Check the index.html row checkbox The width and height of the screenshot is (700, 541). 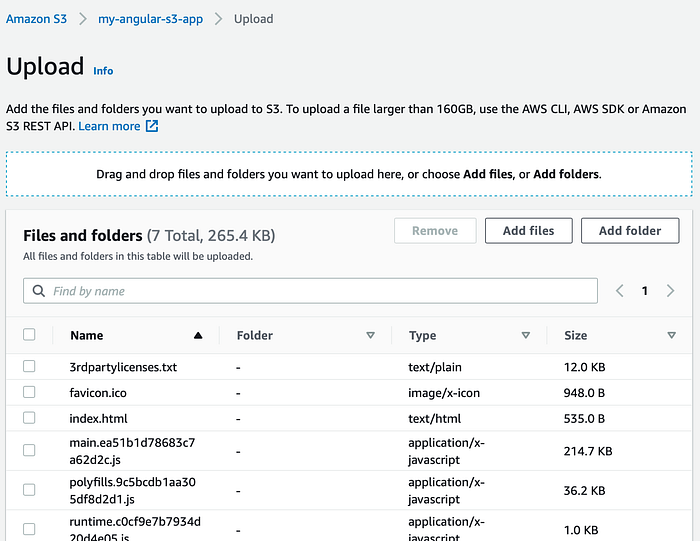click(29, 418)
